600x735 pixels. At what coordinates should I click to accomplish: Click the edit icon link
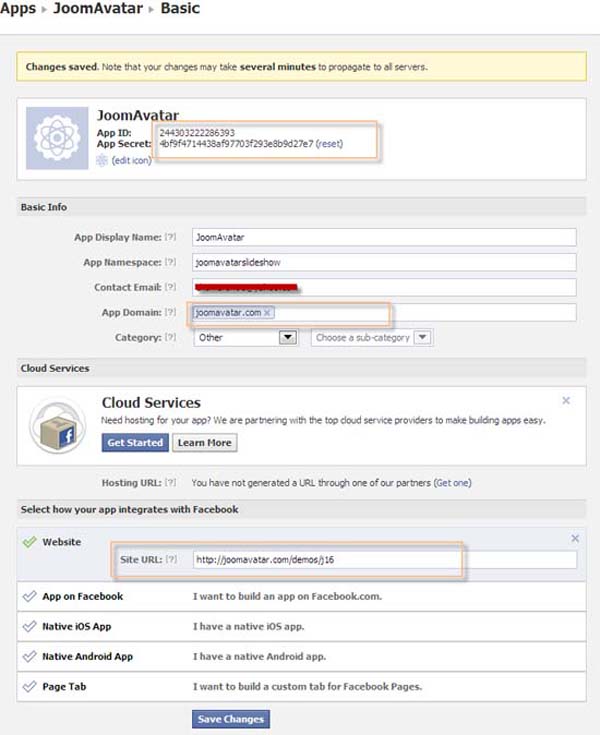(x=131, y=160)
